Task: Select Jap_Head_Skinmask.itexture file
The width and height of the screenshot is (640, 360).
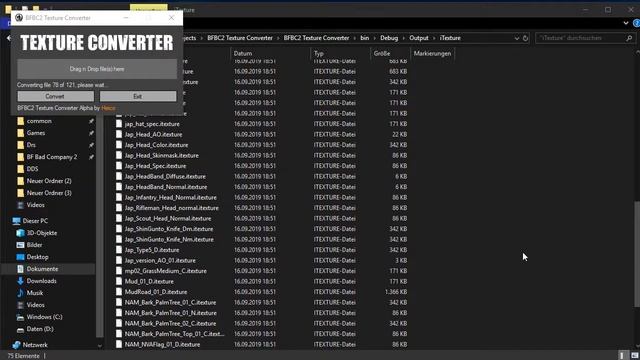Action: 162,156
